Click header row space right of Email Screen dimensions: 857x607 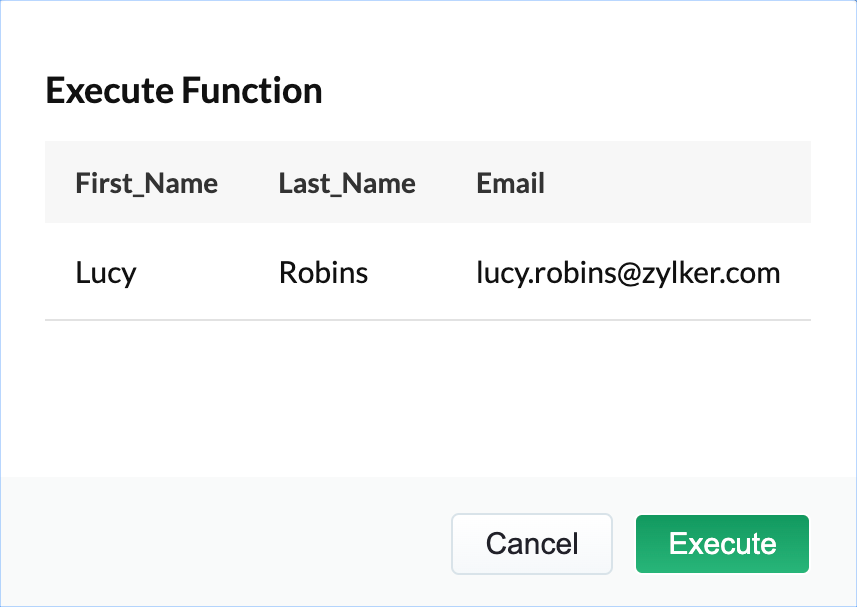[680, 183]
